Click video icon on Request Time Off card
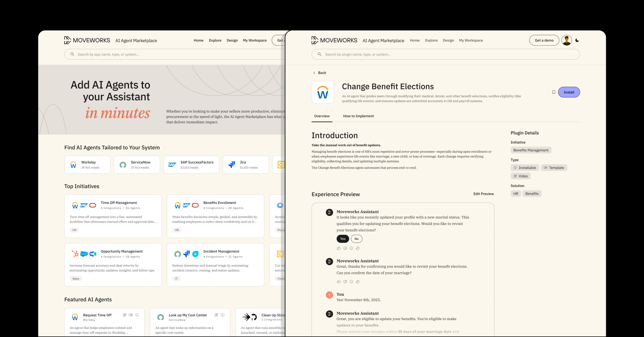Image resolution: width=644 pixels, height=337 pixels. point(125,315)
